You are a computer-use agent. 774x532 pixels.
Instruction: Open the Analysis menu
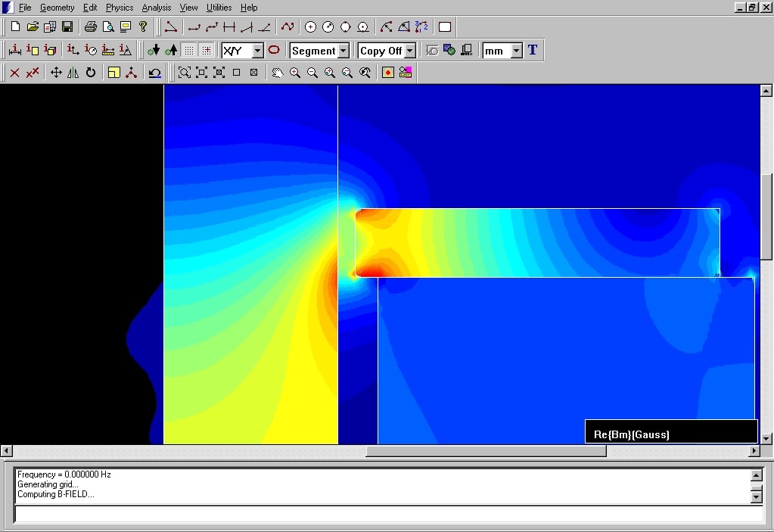pos(157,8)
